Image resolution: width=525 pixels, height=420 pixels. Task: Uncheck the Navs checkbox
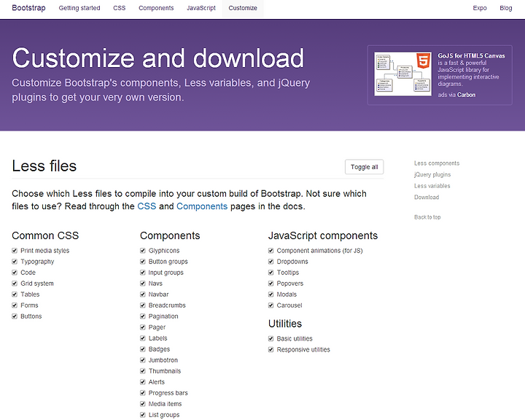point(143,284)
